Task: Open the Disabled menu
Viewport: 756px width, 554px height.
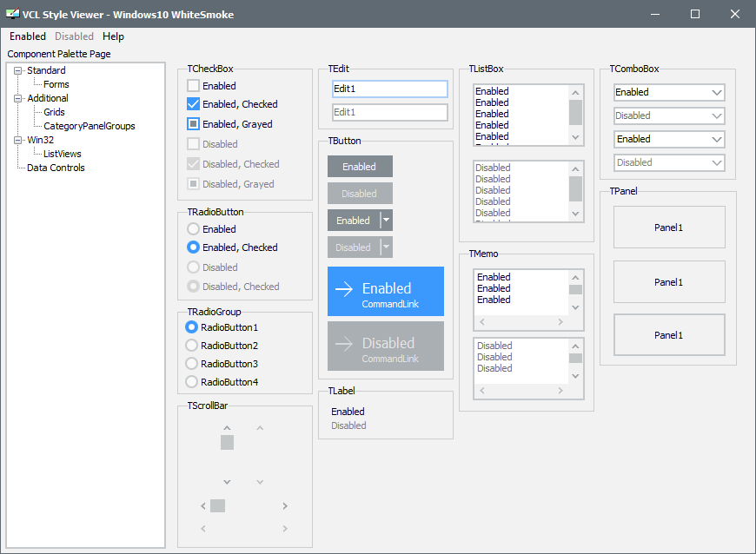Action: [74, 36]
